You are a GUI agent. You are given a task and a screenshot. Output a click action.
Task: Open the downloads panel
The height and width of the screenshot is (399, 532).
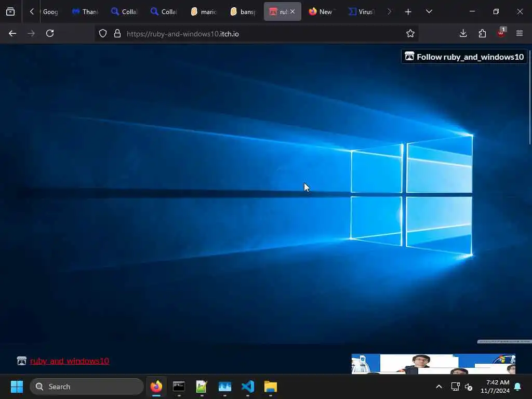[463, 33]
